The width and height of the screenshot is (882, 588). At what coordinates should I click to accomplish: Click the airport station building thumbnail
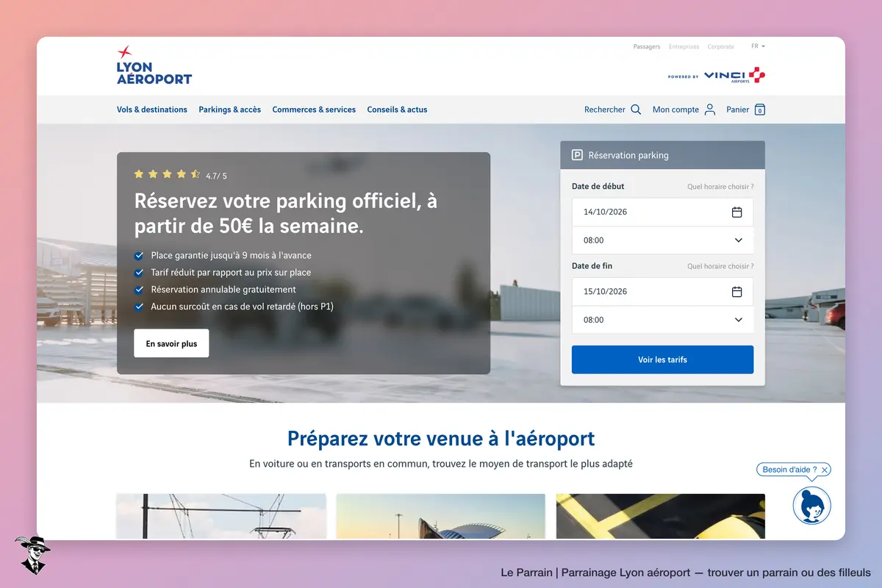pos(441,517)
